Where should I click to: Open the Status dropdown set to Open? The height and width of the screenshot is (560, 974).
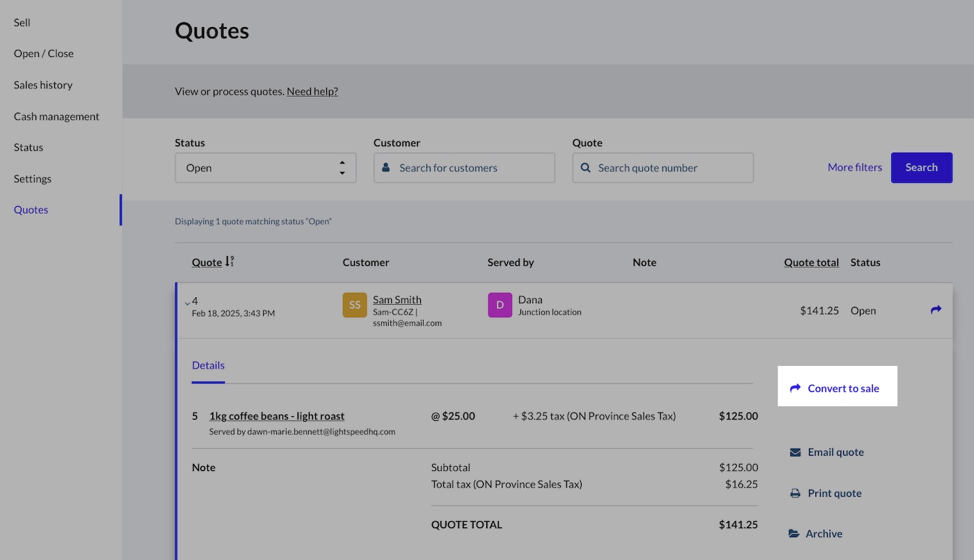pos(265,168)
